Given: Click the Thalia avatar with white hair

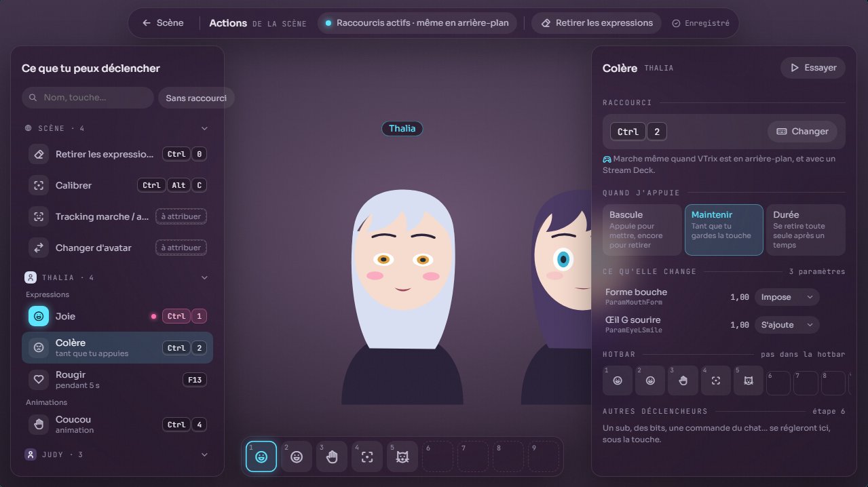Looking at the screenshot, I should pyautogui.click(x=402, y=297).
